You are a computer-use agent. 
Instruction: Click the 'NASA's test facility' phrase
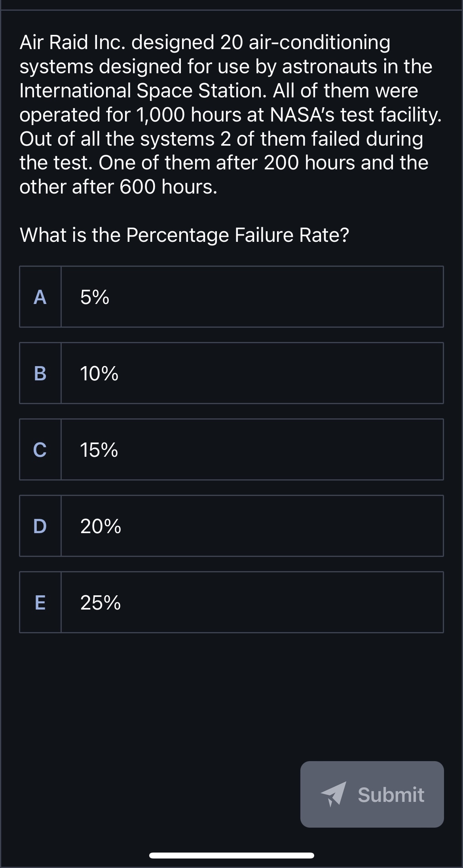click(x=355, y=115)
